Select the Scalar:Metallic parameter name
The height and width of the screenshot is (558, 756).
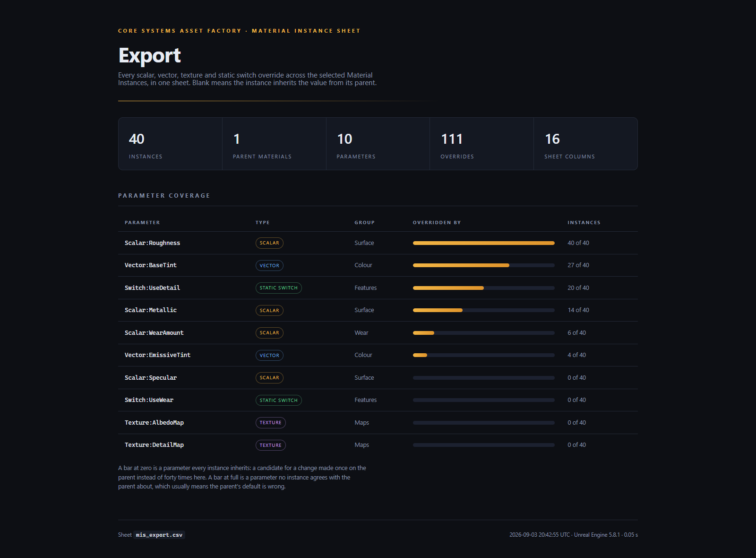pos(151,310)
